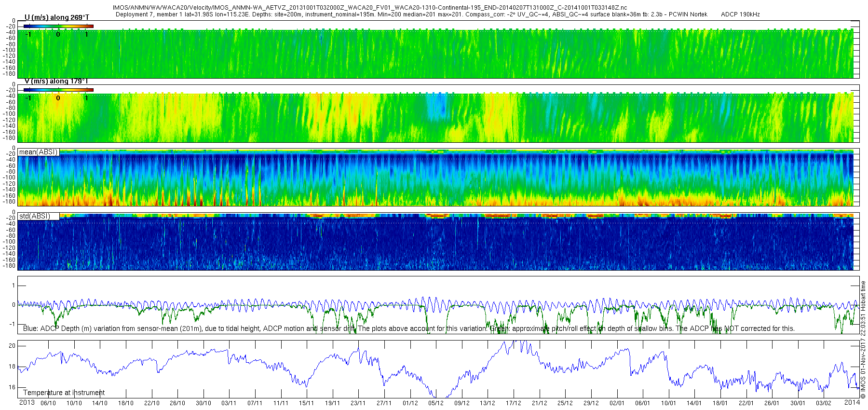Click the 06/10 date tick on time axis

48,403
